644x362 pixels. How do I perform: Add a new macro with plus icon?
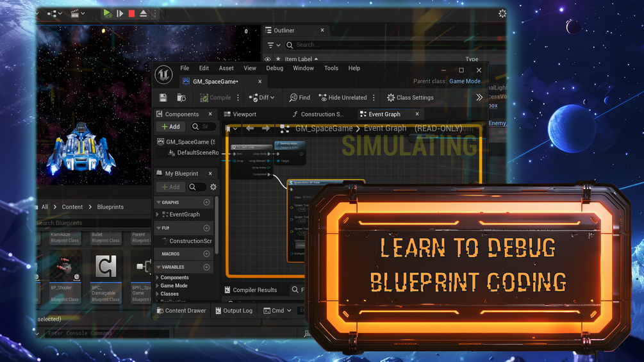coord(206,254)
